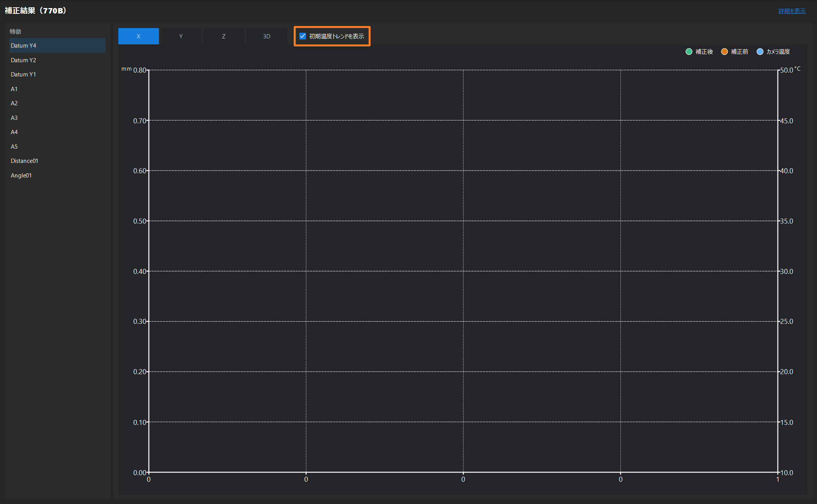This screenshot has height=504, width=817.
Task: Toggle the orange 補正前 legend marker
Action: 724,51
